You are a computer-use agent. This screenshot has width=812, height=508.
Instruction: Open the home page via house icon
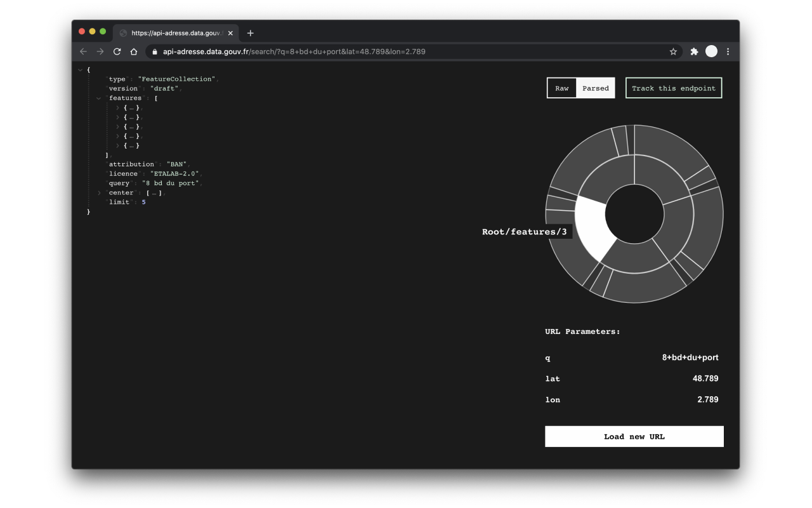[x=134, y=51]
